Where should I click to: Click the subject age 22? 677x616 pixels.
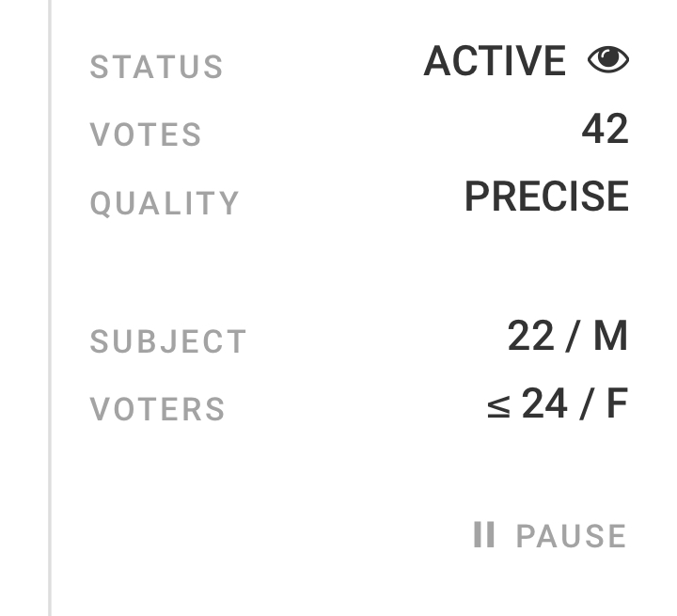click(530, 336)
